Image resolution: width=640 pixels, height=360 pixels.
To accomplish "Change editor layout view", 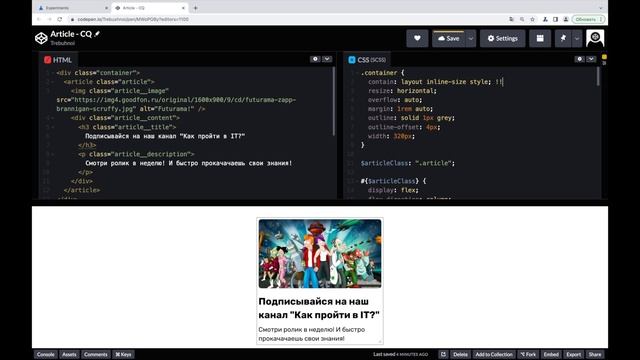I will [x=540, y=38].
